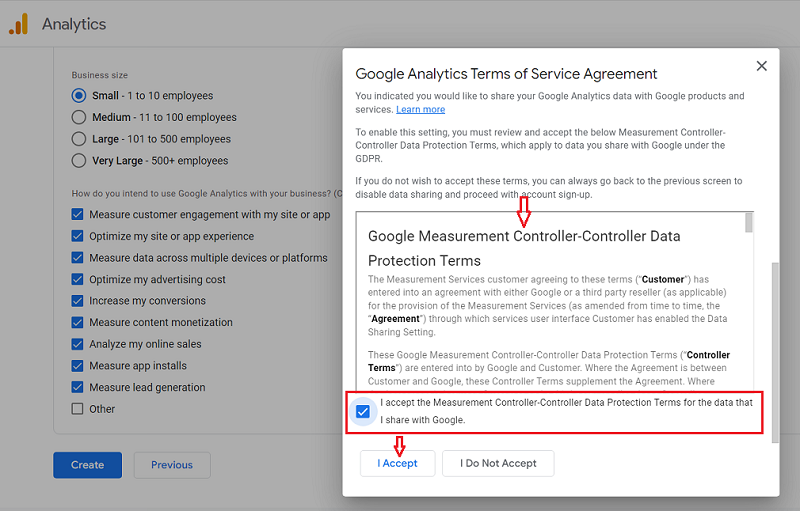
Task: Toggle Measure app installs checkbox
Action: pyautogui.click(x=77, y=366)
